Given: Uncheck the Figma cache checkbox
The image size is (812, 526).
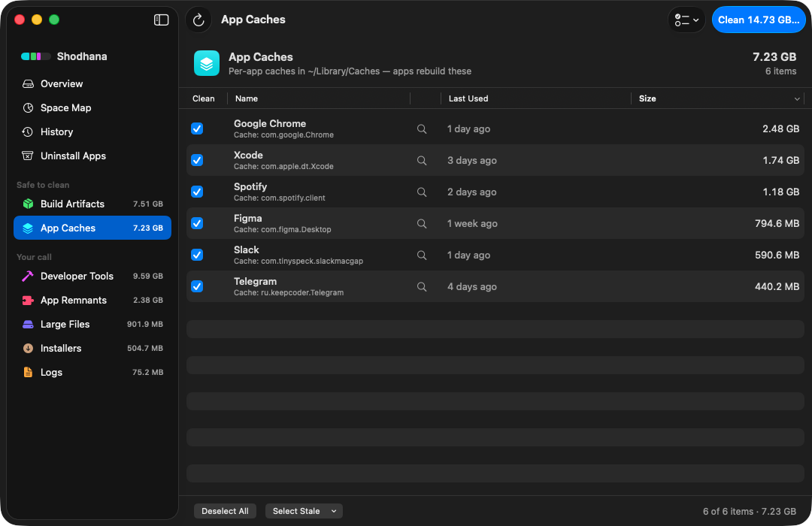Looking at the screenshot, I should (197, 224).
